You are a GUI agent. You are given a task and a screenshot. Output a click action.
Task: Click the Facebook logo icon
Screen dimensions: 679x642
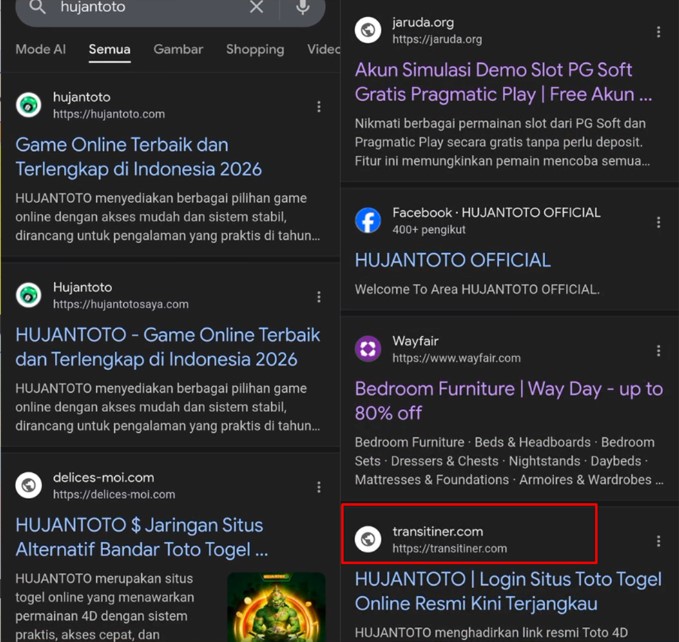(x=368, y=220)
